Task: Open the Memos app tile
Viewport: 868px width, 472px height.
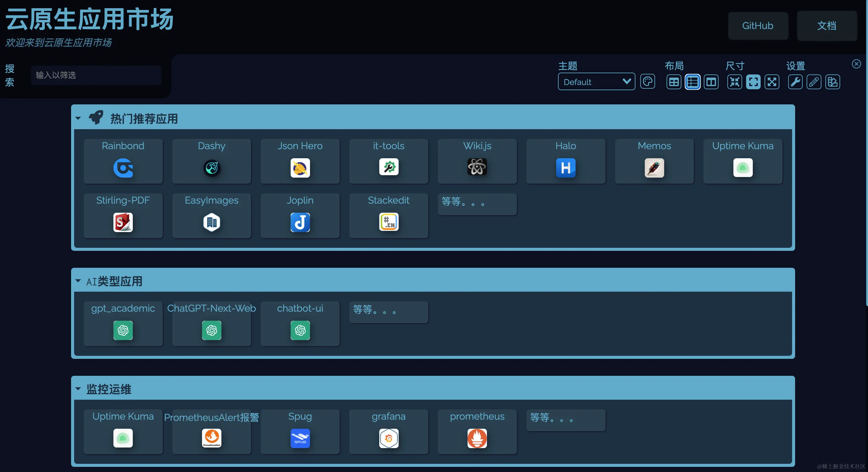Action: pos(654,161)
